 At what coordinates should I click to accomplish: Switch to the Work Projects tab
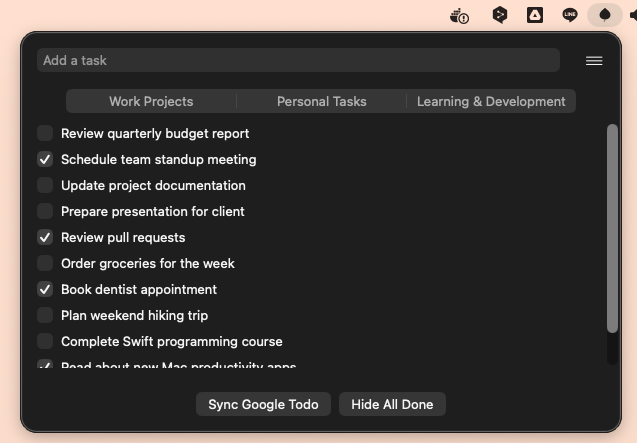[x=151, y=101]
